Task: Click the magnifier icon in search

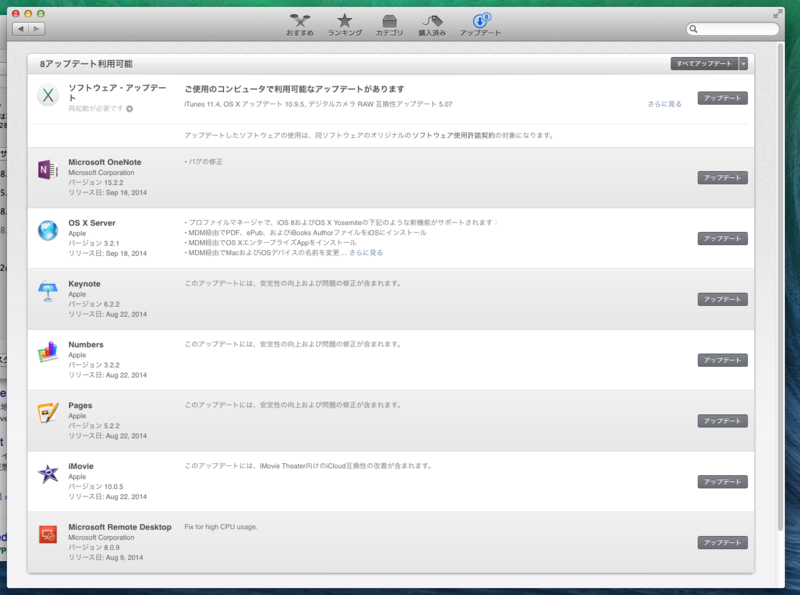Action: click(x=693, y=29)
